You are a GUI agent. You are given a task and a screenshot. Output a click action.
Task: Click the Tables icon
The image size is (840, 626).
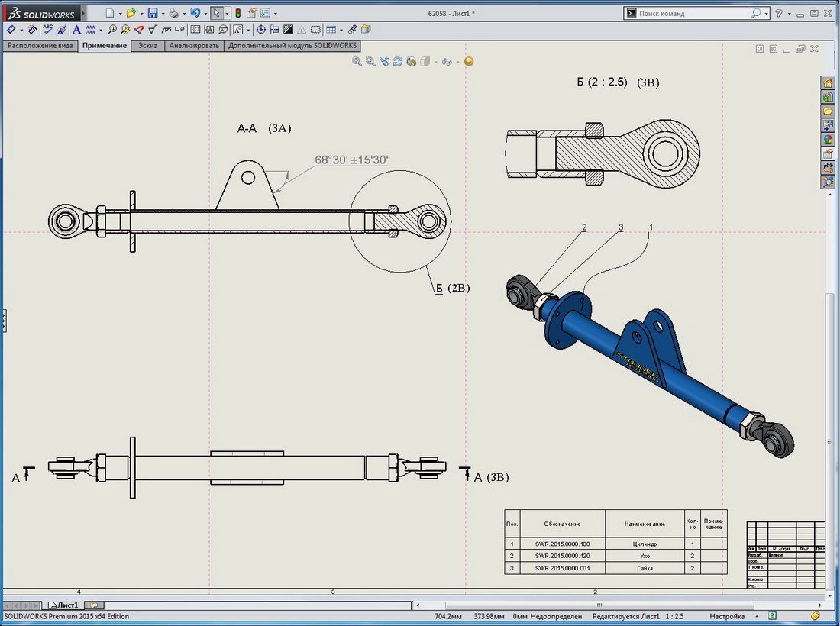tap(331, 30)
